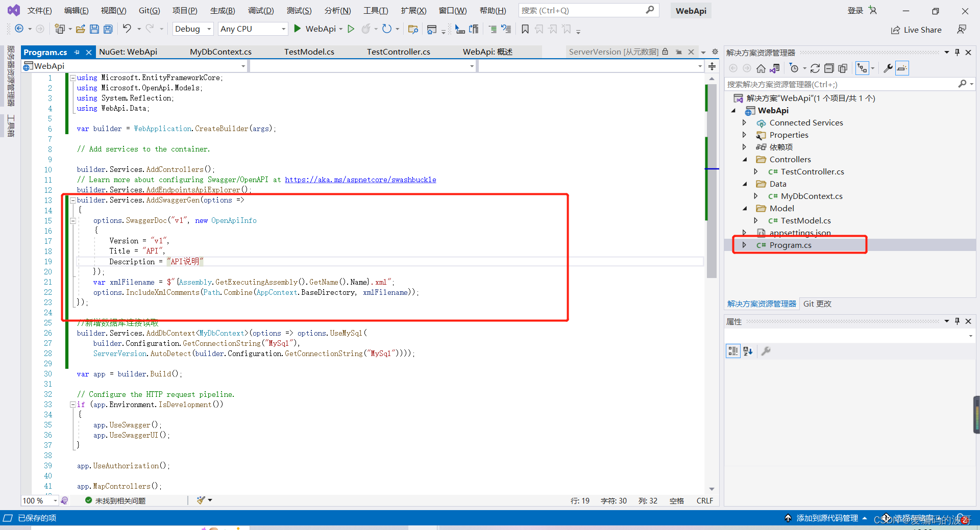Collapse all nodes in Solution Explorer
980x530 pixels.
pyautogui.click(x=829, y=68)
